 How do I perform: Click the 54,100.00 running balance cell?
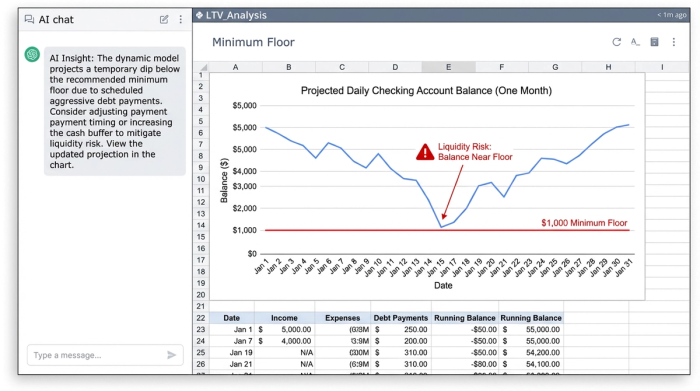coord(531,364)
